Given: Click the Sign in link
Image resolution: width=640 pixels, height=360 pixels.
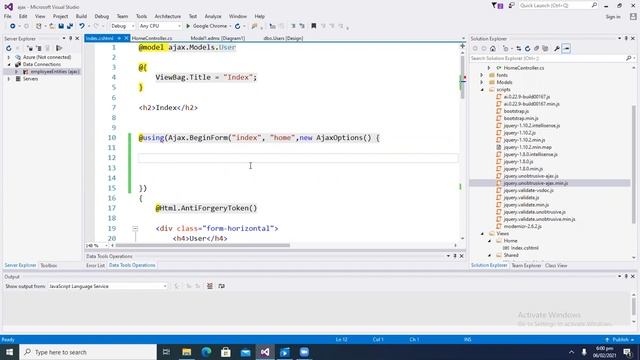Looking at the screenshot, I should 613,17.
